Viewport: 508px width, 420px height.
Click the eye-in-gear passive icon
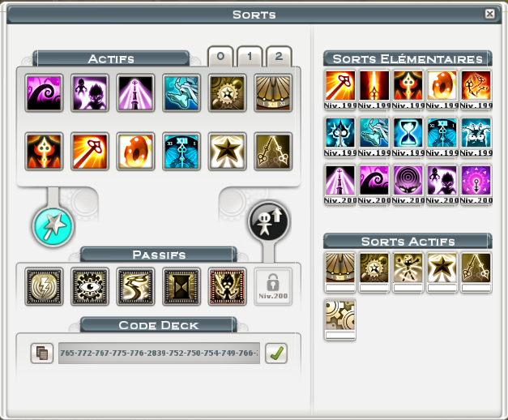tap(90, 286)
